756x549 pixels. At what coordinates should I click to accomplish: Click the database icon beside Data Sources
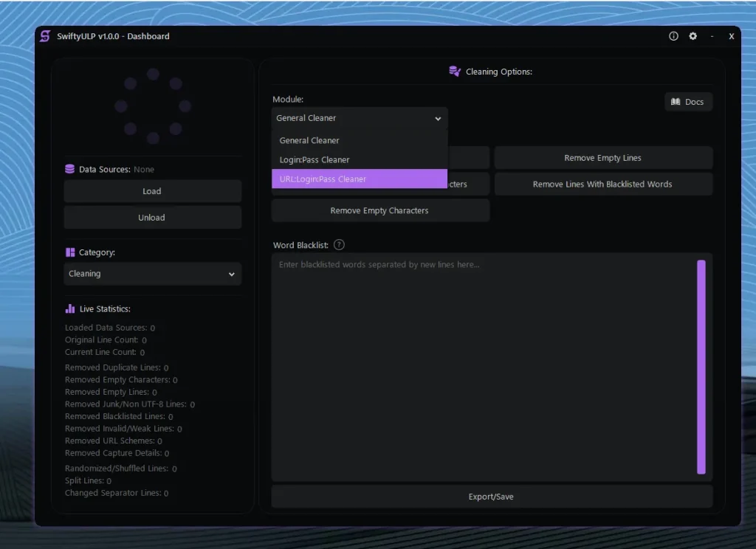tap(69, 169)
